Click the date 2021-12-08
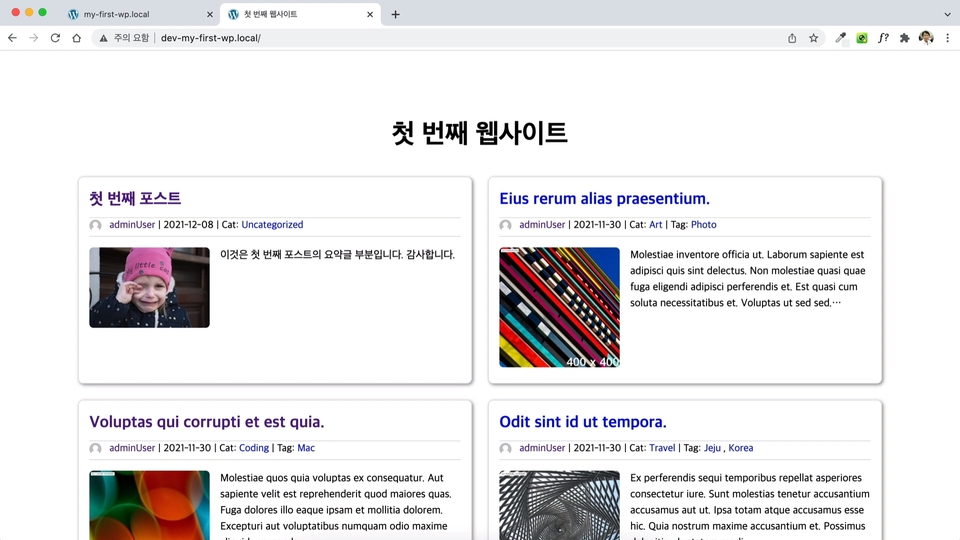960x540 pixels. 189,225
